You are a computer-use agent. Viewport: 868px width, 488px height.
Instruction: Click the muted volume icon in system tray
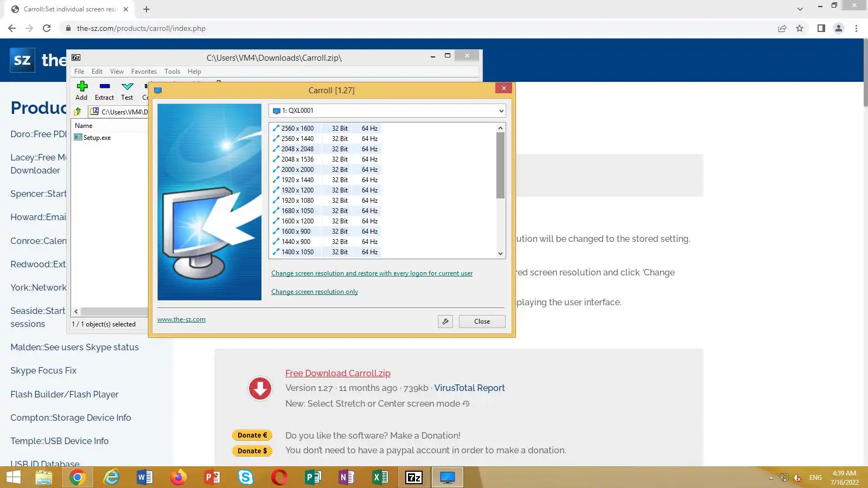click(x=797, y=478)
